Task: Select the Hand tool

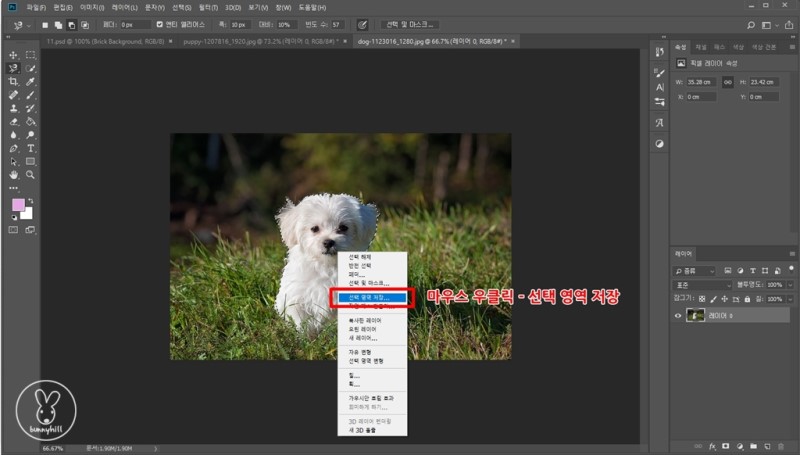Action: pyautogui.click(x=13, y=173)
